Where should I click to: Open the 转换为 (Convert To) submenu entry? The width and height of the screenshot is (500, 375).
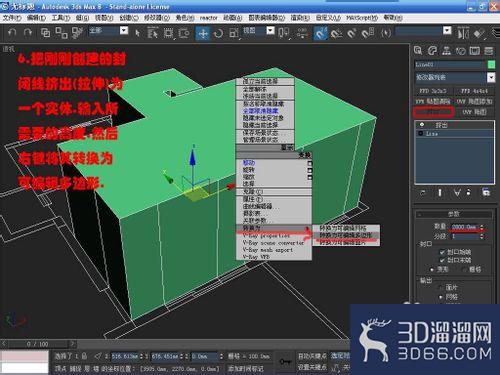(x=274, y=228)
